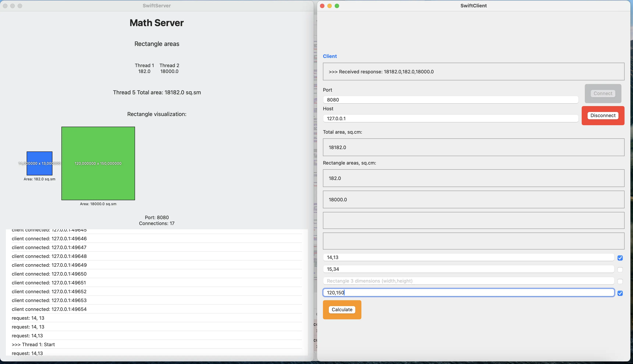This screenshot has height=364, width=633.
Task: Click the red Disconnect button
Action: (603, 115)
